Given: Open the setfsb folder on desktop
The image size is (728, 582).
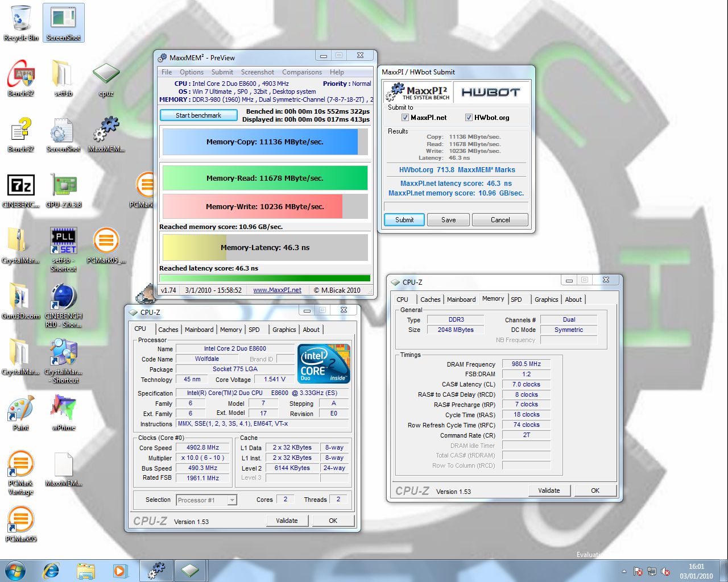Looking at the screenshot, I should [x=63, y=78].
